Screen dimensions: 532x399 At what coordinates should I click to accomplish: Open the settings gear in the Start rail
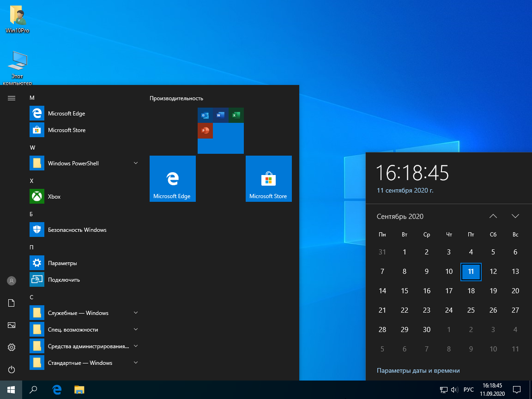(12, 347)
